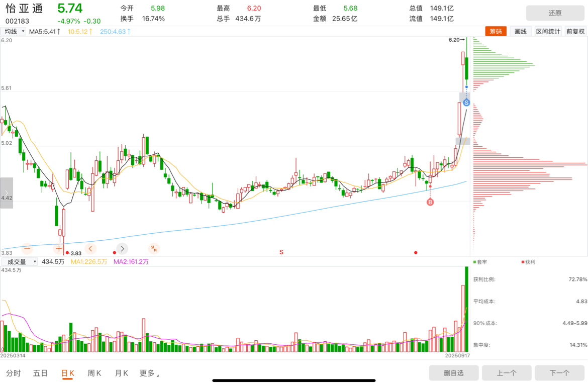588x386 pixels.
Task: Go to previous stock with 上一个
Action: tap(507, 373)
